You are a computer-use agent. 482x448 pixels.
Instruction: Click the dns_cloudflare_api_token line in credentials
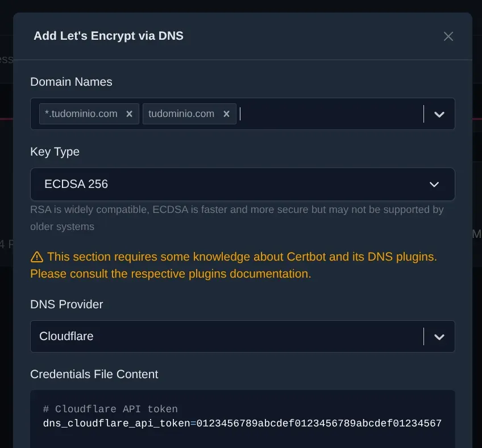[x=242, y=424]
